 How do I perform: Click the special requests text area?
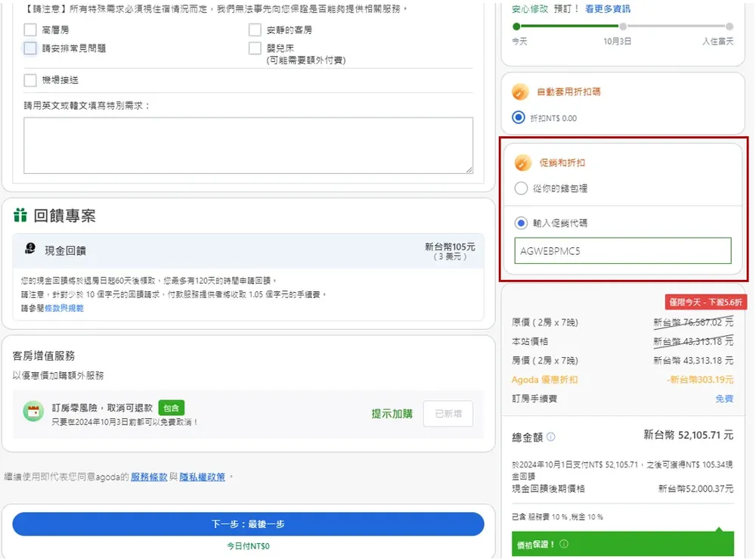click(248, 145)
